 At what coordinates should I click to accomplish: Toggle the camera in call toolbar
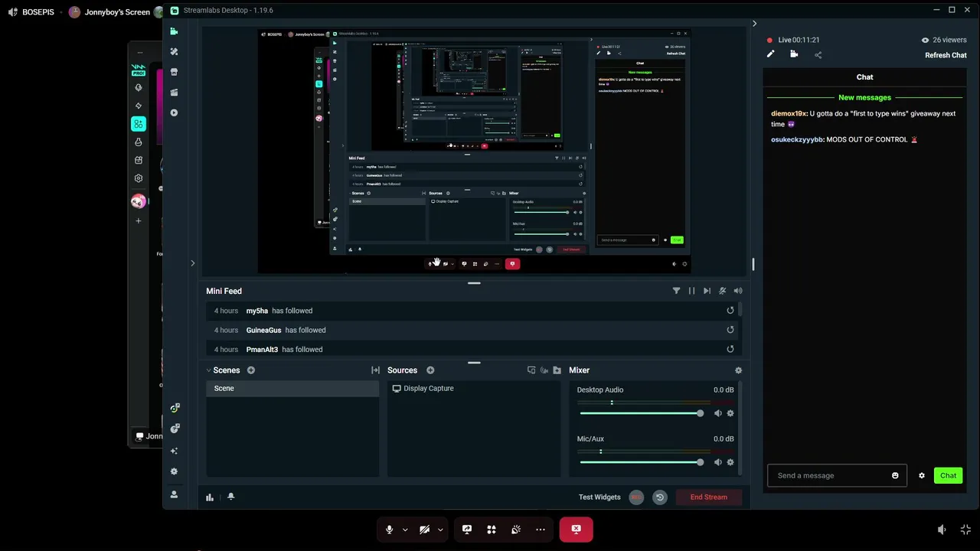coord(424,530)
